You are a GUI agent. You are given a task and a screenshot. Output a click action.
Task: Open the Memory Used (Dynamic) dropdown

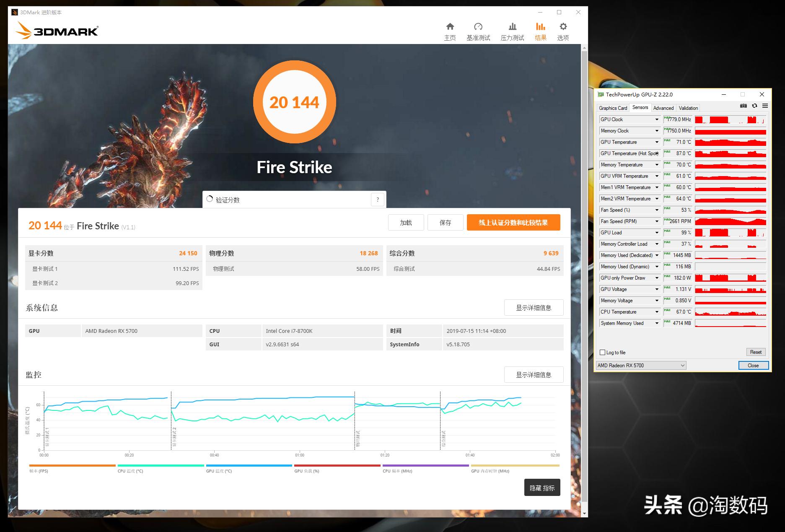click(x=657, y=267)
